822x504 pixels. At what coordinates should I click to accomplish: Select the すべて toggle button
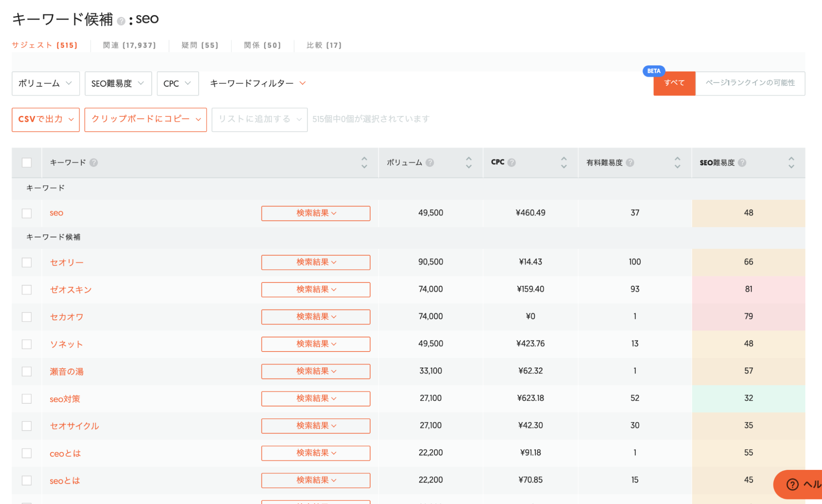coord(674,83)
